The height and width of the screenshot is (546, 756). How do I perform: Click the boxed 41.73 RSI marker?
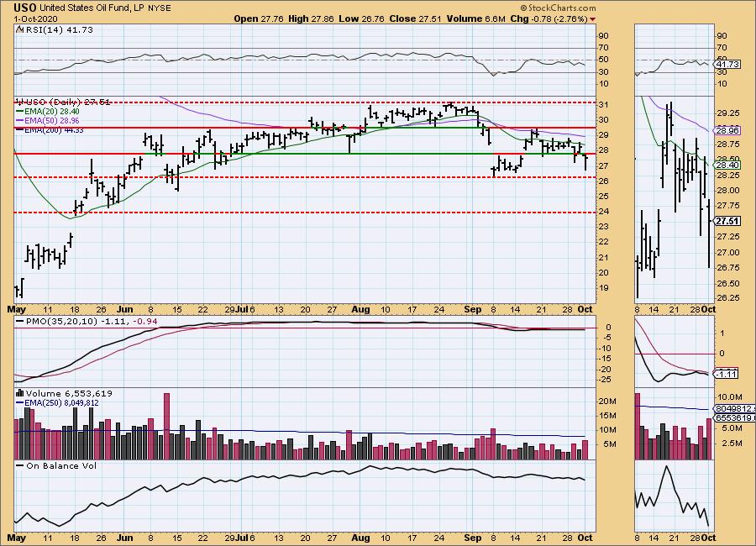(727, 64)
